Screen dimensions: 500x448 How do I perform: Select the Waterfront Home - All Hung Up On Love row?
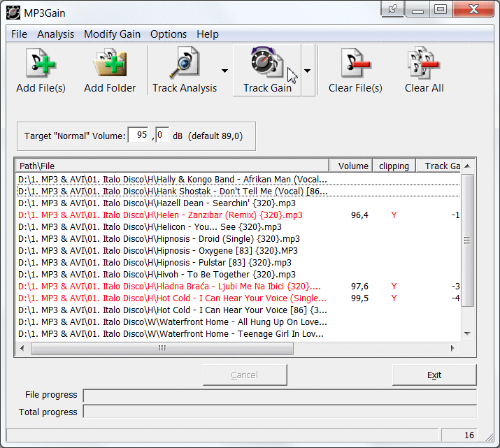point(238,321)
